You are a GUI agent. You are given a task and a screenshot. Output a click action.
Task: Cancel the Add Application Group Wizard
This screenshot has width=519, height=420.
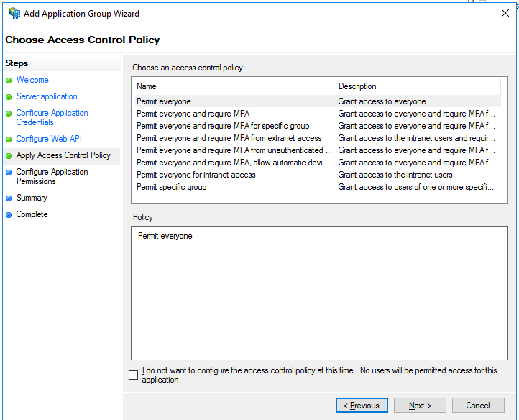tap(478, 406)
